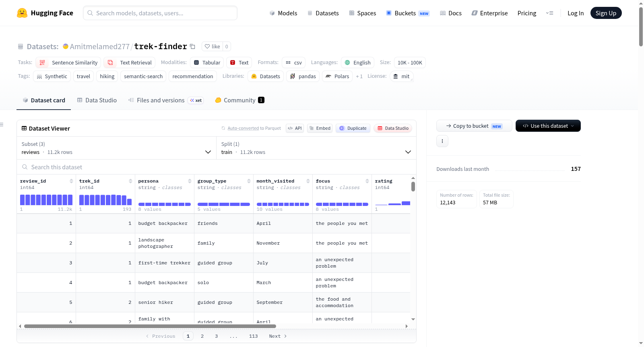The width and height of the screenshot is (644, 347).
Task: Select the csv format tag
Action: 294,62
